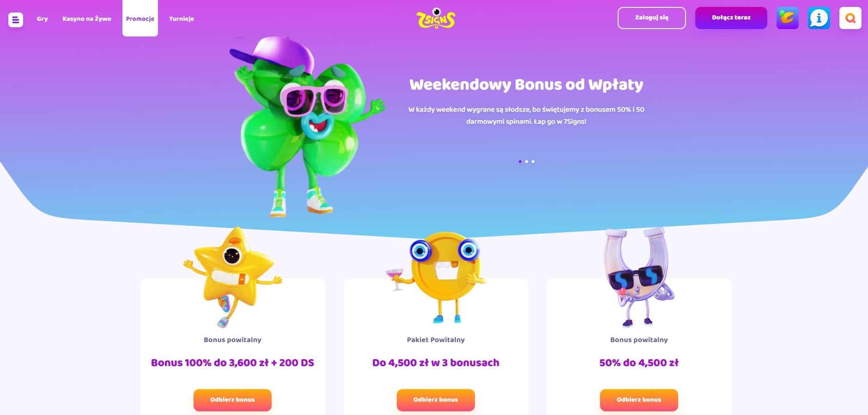Open the hamburger side menu
868x415 pixels.
coord(16,19)
